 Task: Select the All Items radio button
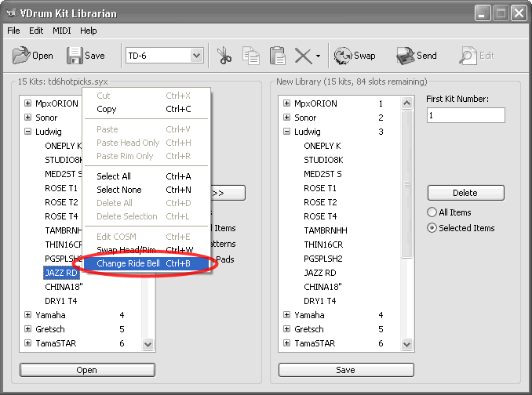(x=432, y=212)
